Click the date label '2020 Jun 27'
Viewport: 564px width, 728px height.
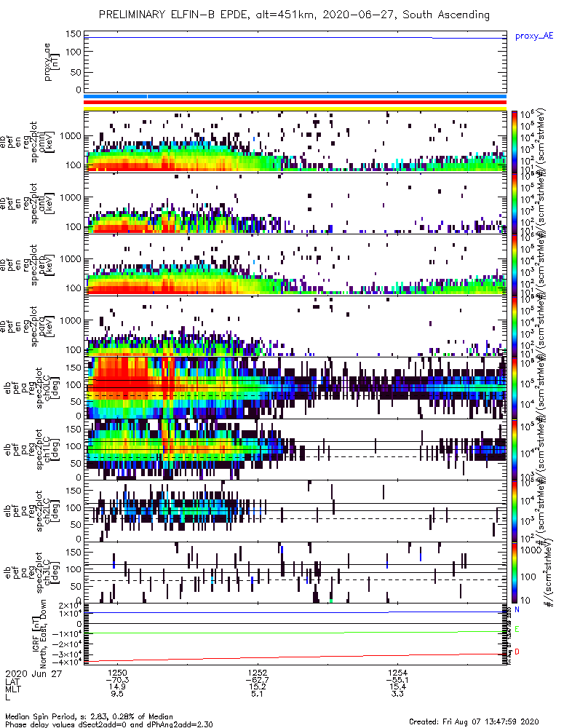pos(33,673)
